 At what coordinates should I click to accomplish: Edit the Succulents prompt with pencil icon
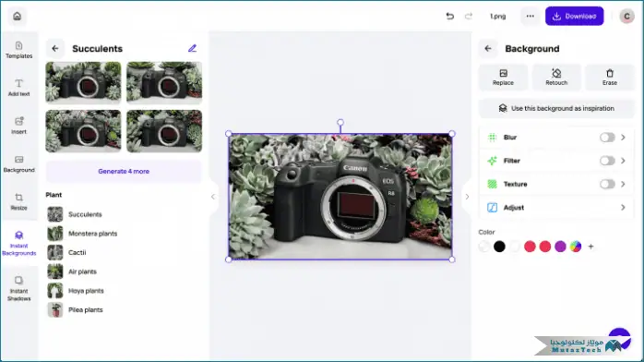click(x=192, y=49)
